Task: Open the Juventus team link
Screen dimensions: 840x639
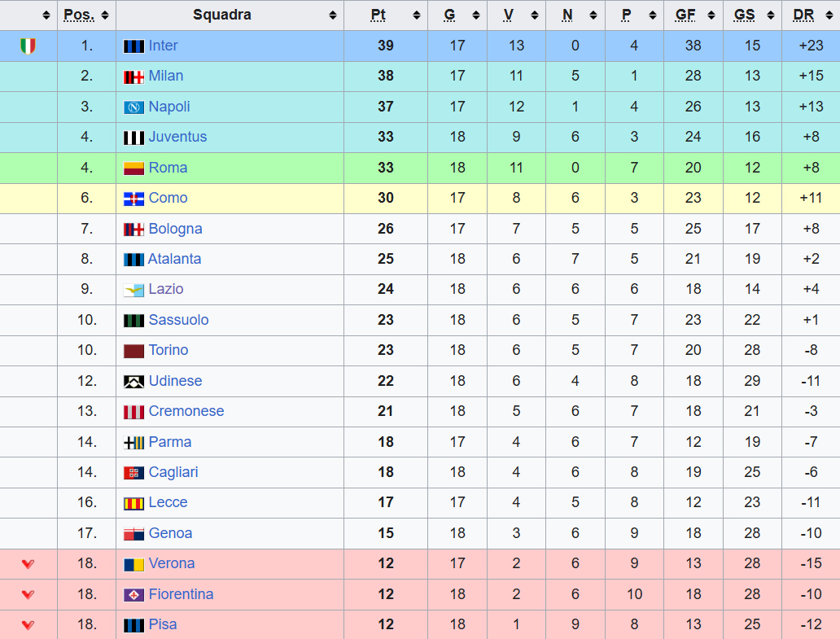Action: (x=177, y=138)
